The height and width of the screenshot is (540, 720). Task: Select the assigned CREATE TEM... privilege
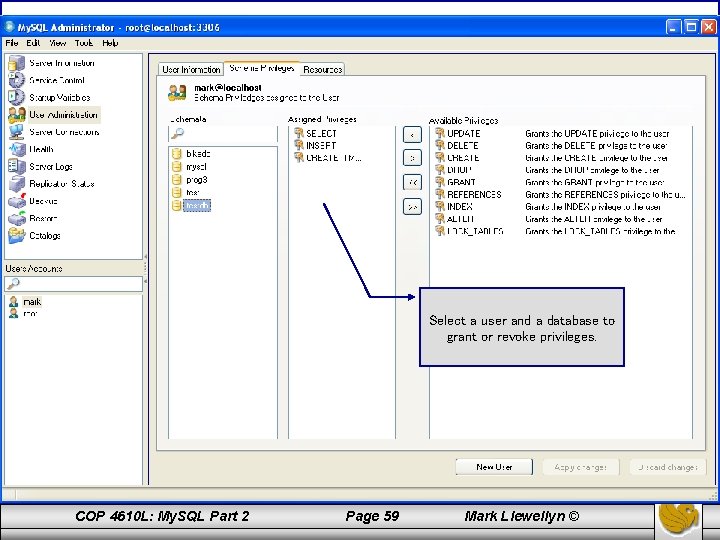(x=333, y=158)
